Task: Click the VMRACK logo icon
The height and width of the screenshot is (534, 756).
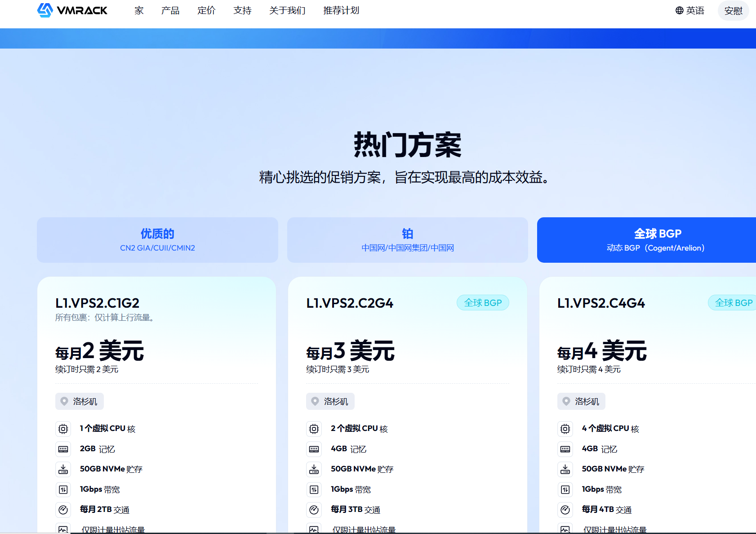Action: point(45,10)
